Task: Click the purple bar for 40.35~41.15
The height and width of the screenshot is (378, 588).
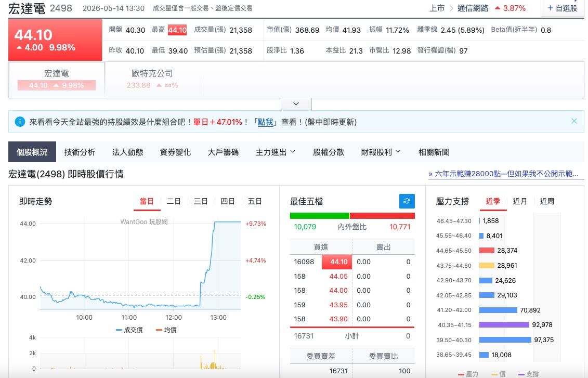Action: click(x=504, y=325)
